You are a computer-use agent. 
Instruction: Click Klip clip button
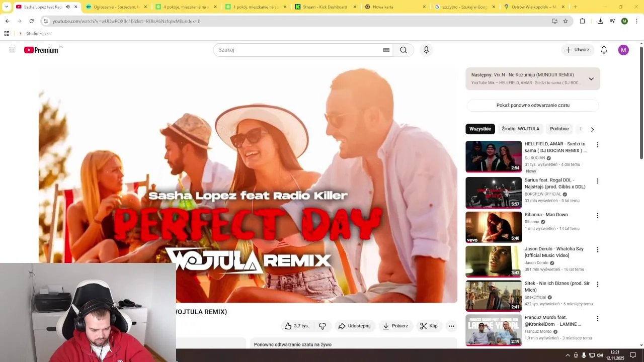[429, 326]
